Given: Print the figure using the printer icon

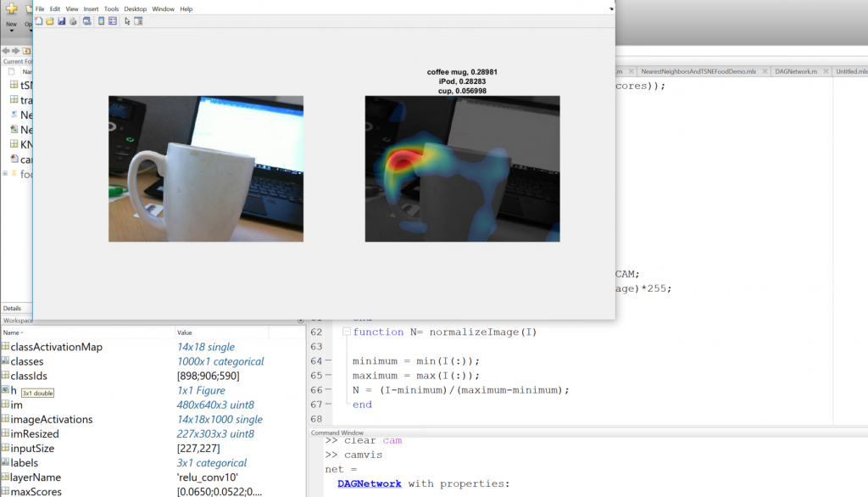Looking at the screenshot, I should (x=73, y=21).
